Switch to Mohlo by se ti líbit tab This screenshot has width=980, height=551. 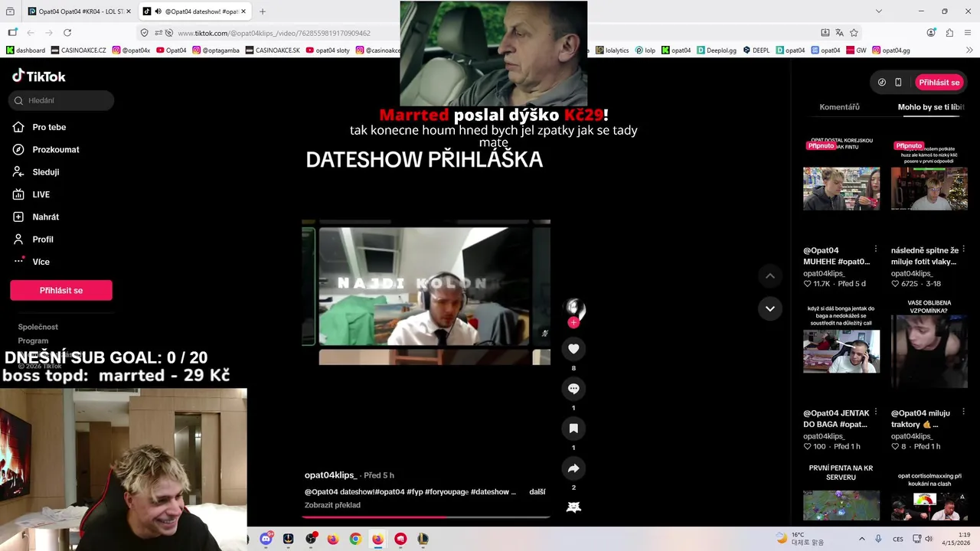[931, 107]
